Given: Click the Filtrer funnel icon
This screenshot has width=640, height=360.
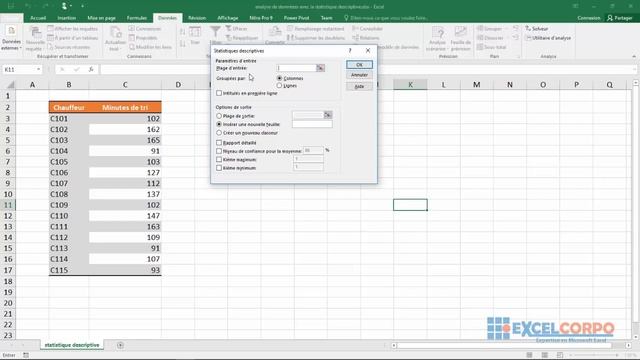Looking at the screenshot, I should coord(216,32).
